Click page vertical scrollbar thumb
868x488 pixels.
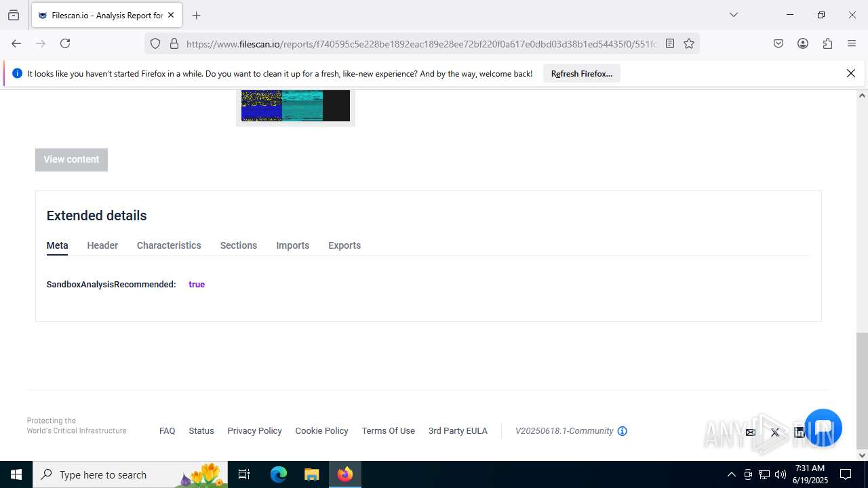[862, 390]
